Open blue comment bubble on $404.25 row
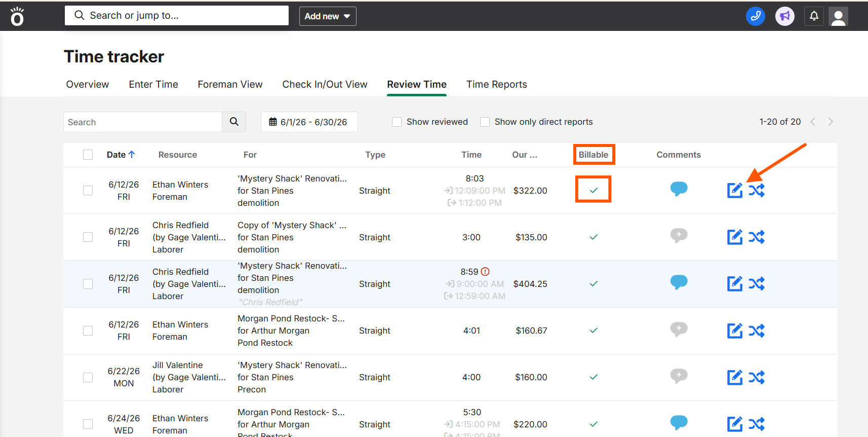 click(x=679, y=282)
